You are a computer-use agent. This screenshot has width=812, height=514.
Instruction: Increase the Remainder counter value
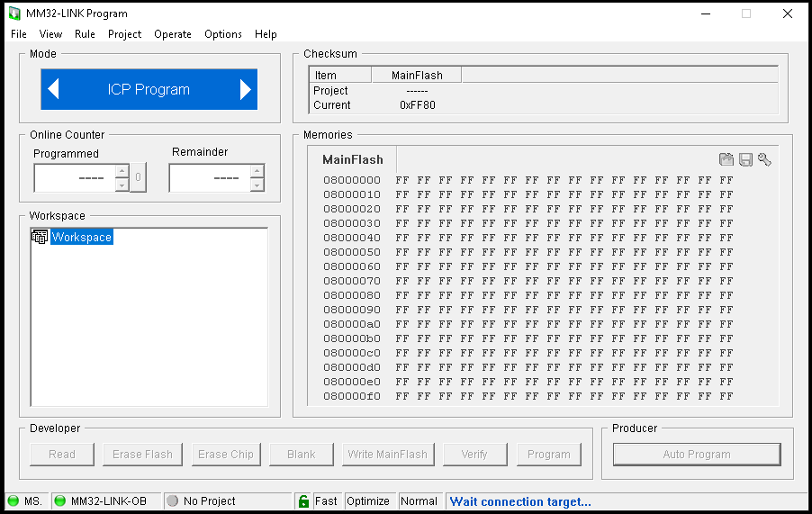[x=257, y=171]
